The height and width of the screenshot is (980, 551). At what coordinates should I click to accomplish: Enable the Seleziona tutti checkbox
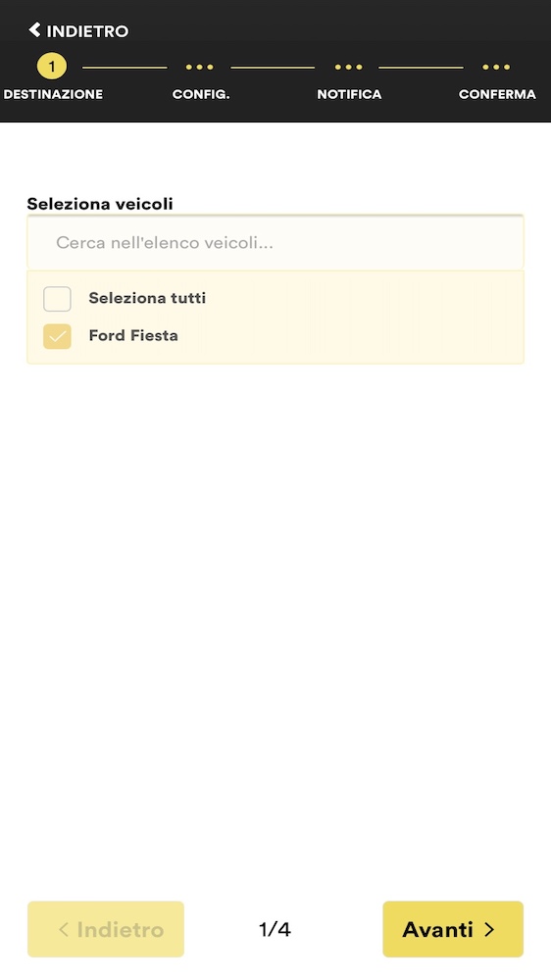(57, 299)
